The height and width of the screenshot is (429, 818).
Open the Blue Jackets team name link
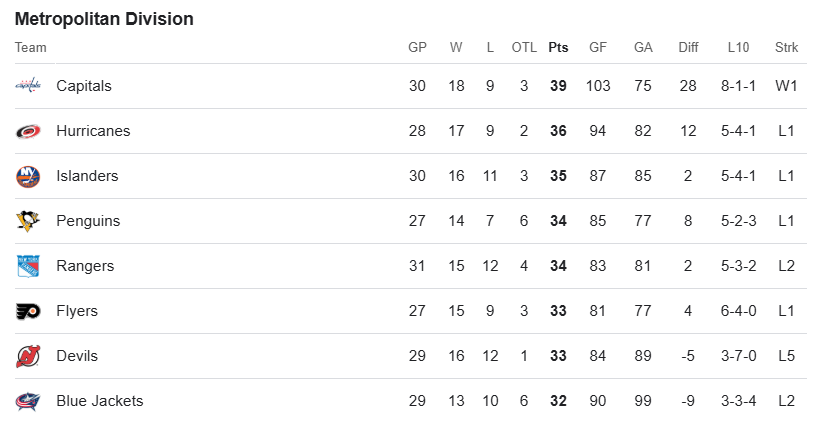pyautogui.click(x=100, y=401)
